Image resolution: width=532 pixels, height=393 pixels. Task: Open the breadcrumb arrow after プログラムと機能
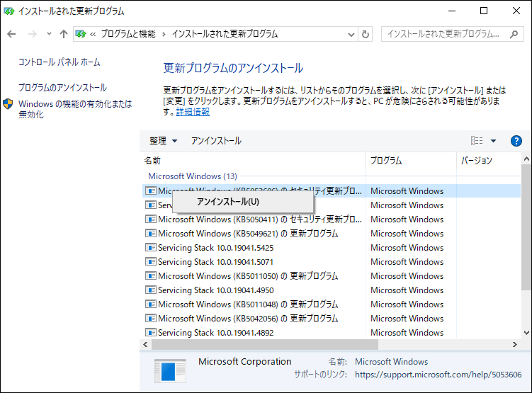pos(164,34)
